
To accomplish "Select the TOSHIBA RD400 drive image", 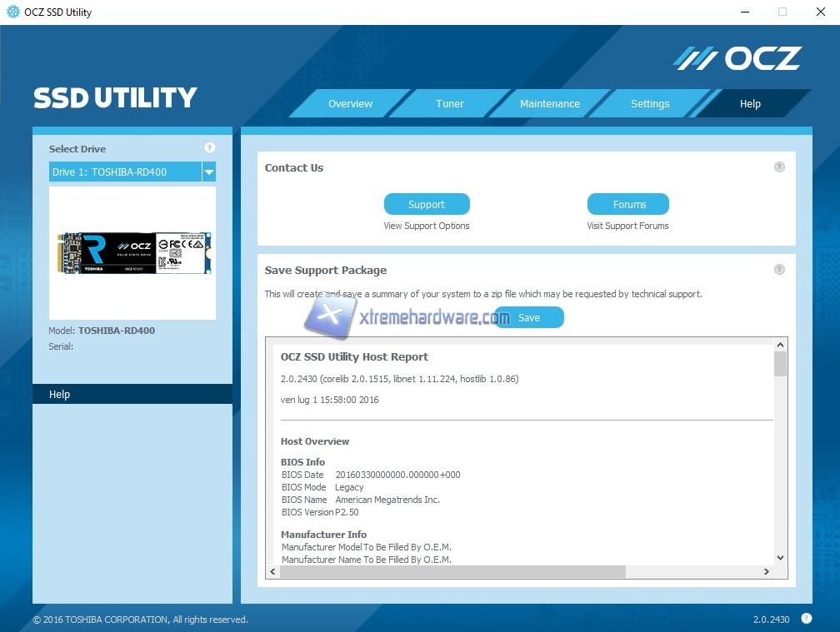I will 132,253.
